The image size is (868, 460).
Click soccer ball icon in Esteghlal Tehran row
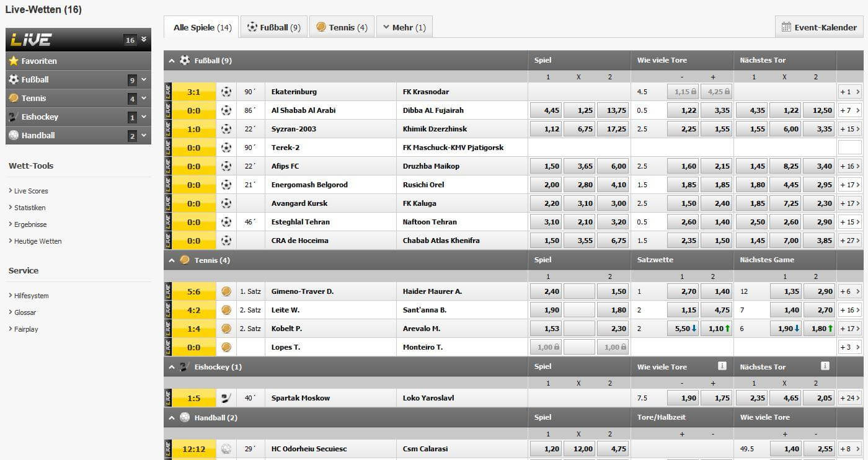(x=226, y=222)
